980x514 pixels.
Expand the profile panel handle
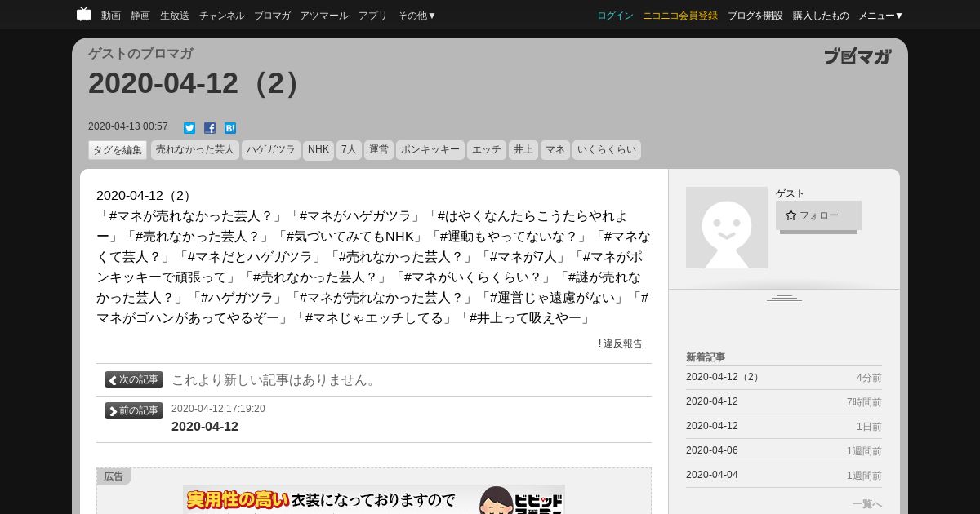pos(784,298)
